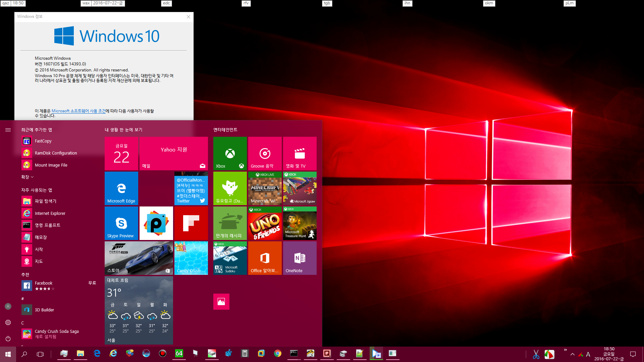Open Groove music tile
Screen dimensions: 644x362
265,154
